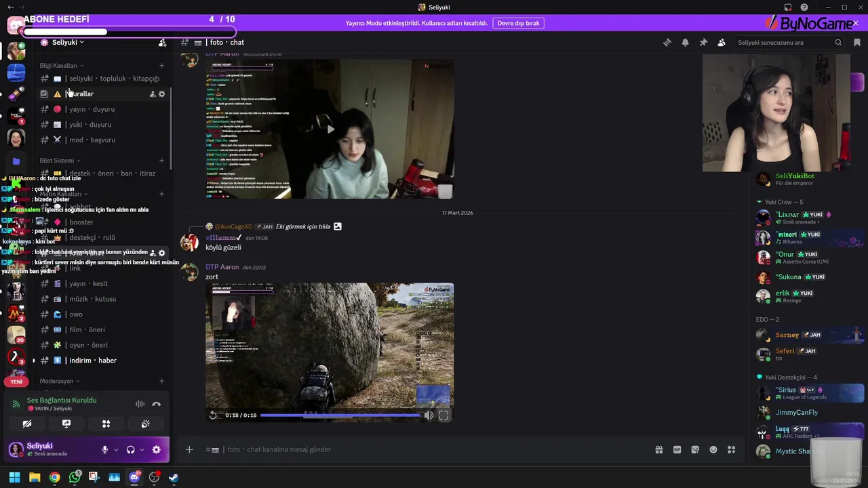Click 'Eki görmek için tıkla' reply link
The image size is (868, 488).
point(303,226)
